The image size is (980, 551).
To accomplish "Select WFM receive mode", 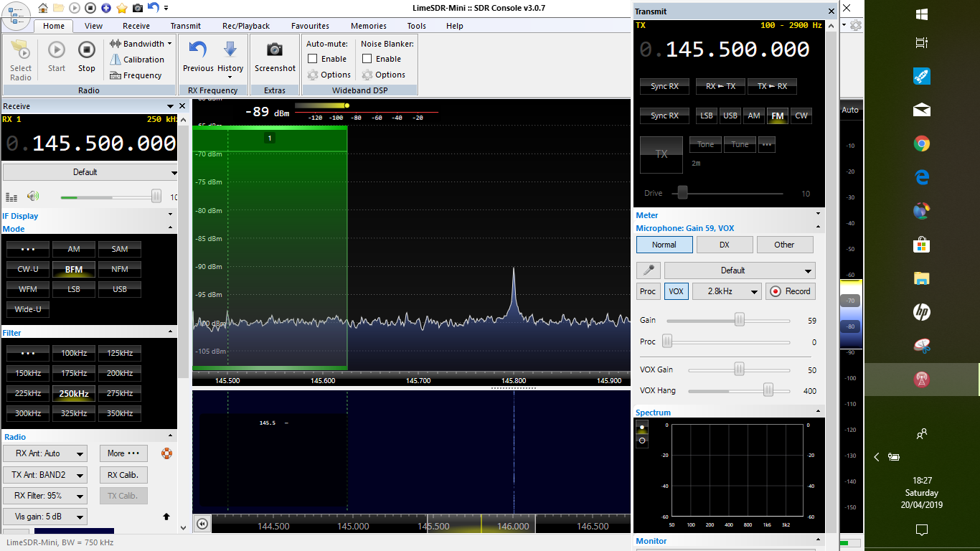I will 28,289.
